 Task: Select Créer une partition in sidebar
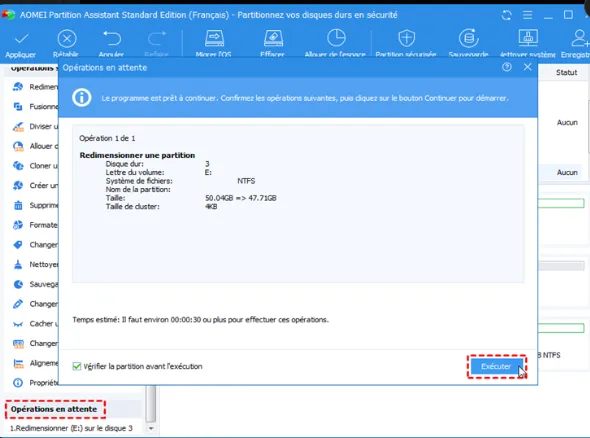35,186
